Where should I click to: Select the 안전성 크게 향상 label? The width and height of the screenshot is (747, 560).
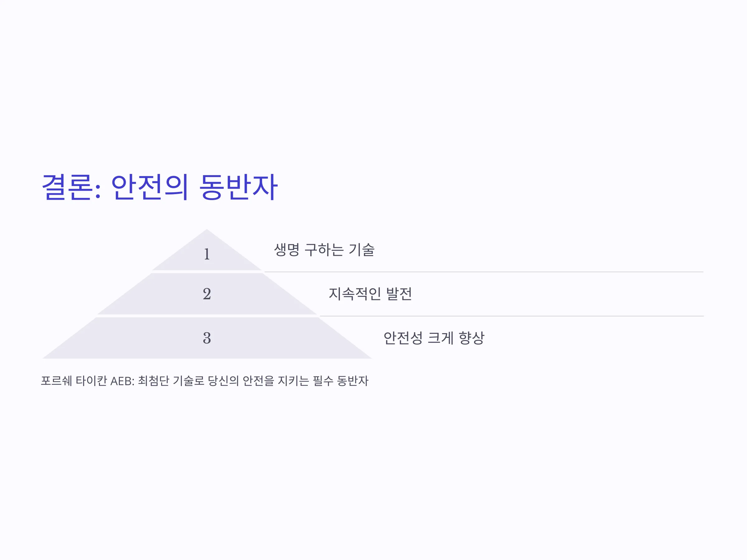point(434,338)
